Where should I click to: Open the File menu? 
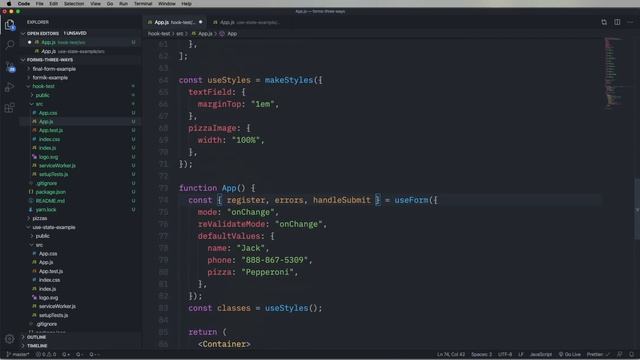coord(39,4)
